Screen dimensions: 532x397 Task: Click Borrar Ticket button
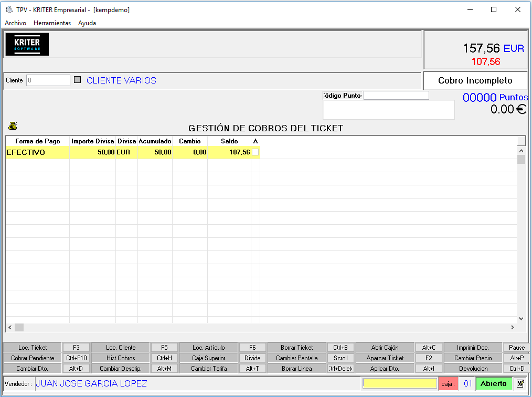click(297, 348)
